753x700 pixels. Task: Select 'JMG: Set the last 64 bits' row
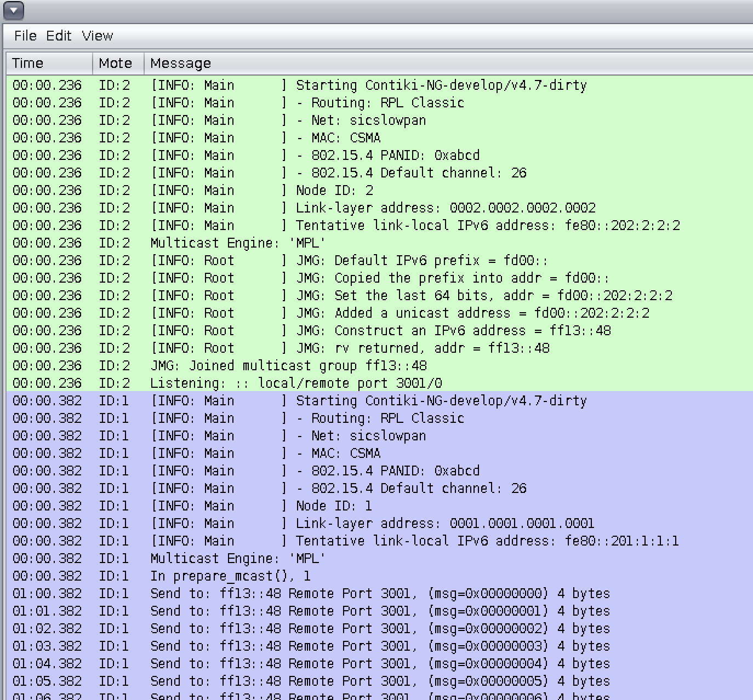(x=380, y=295)
